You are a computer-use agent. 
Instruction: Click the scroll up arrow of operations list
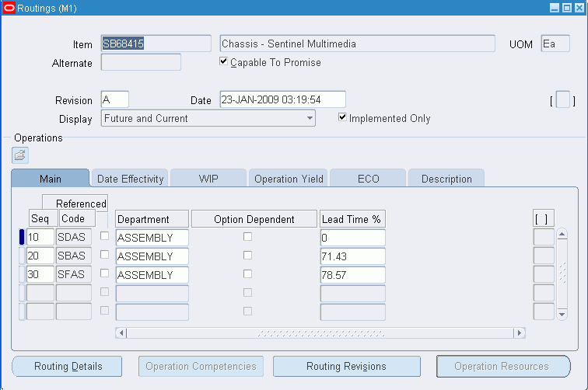pos(562,235)
